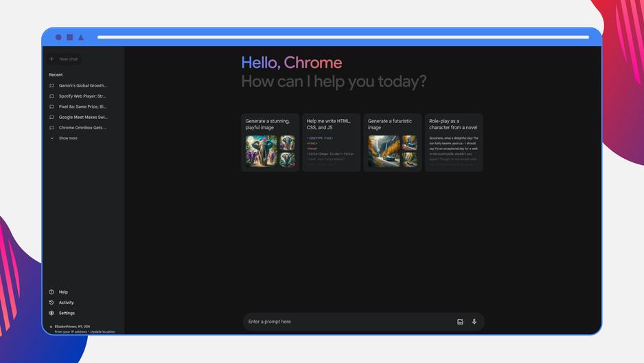644x363 pixels.
Task: Open the Chrome Omnibox Gets recent chat
Action: [78, 128]
